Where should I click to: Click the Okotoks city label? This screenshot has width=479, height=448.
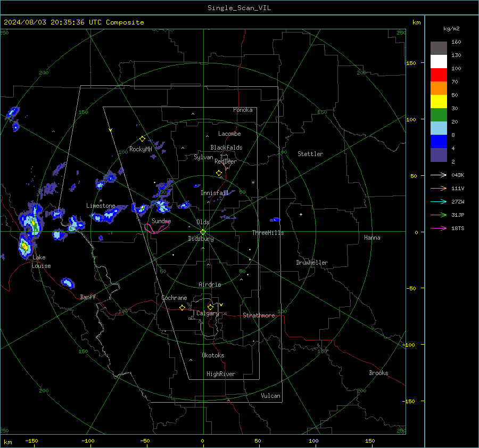coord(213,355)
